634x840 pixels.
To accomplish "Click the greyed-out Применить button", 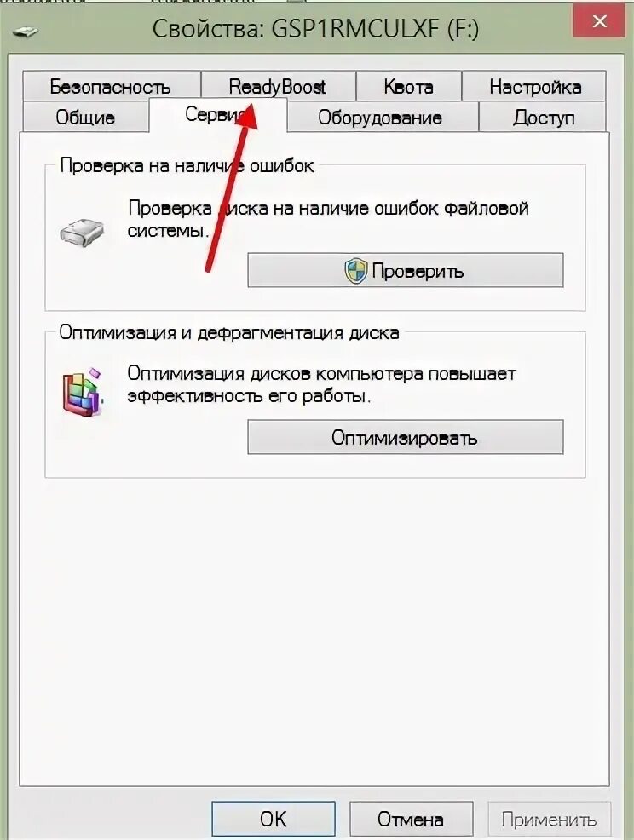I will click(549, 819).
